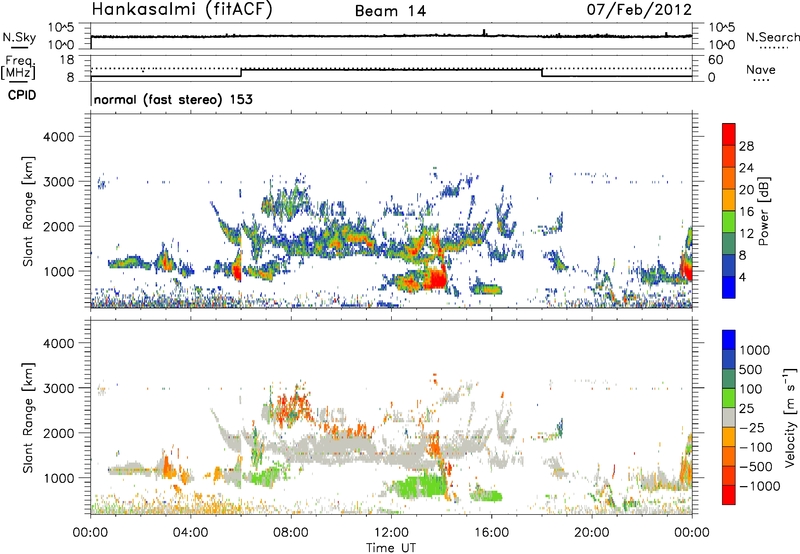This screenshot has width=800, height=554.
Task: Click the Hankasalmi (fitACF) plot title
Action: 182,10
